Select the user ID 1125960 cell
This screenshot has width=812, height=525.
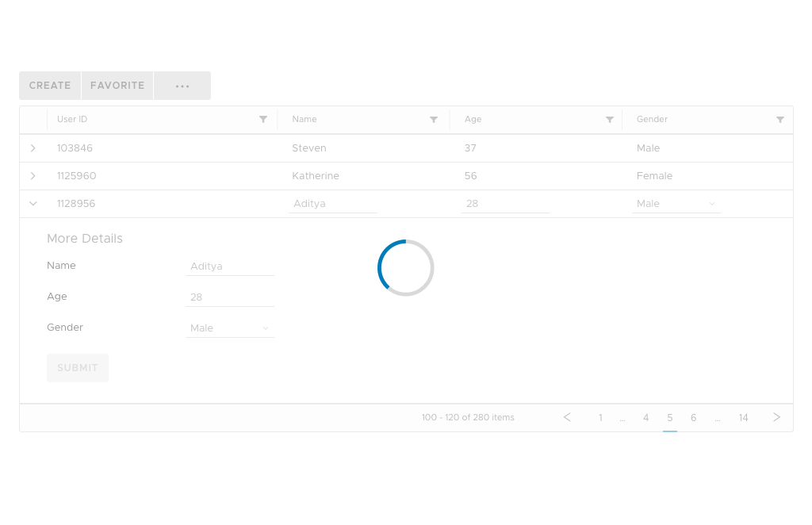pos(77,176)
